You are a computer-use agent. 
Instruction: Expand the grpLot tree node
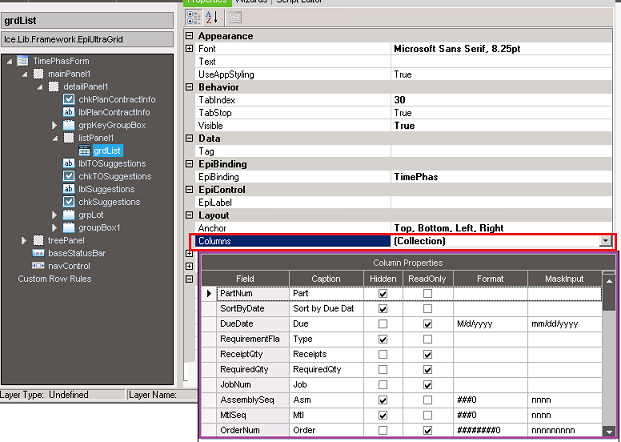(54, 215)
